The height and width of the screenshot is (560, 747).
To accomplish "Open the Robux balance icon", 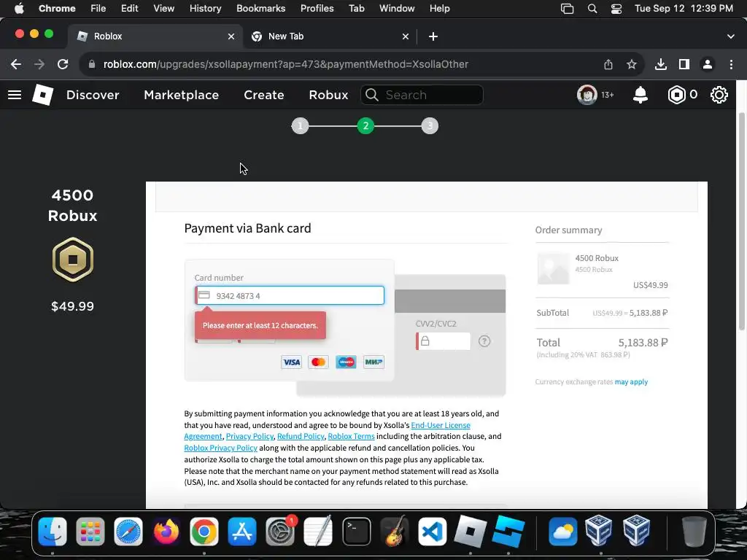I will point(676,95).
